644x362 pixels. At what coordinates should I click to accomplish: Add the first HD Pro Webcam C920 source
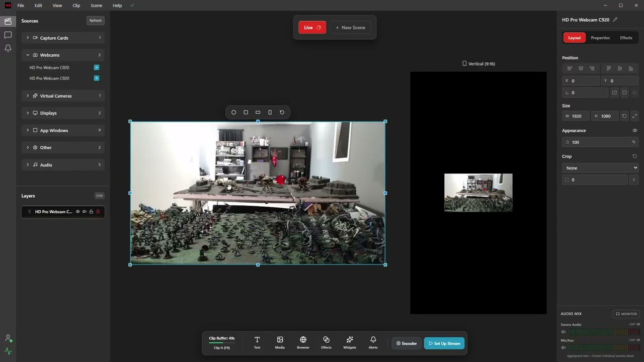pos(97,67)
